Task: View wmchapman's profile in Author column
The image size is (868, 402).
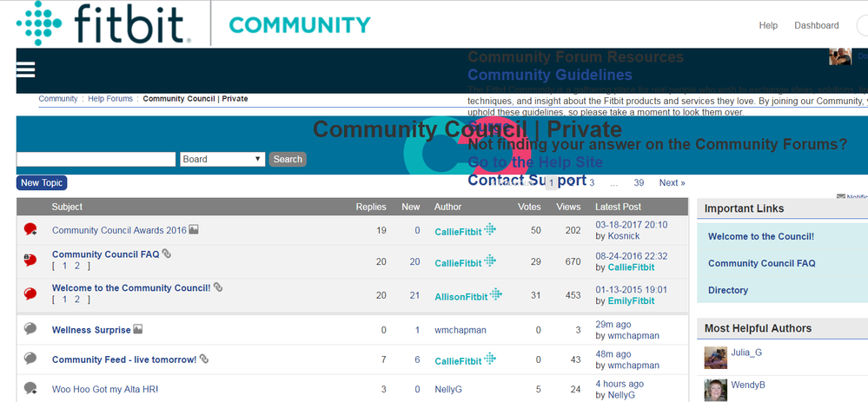Action: [461, 330]
